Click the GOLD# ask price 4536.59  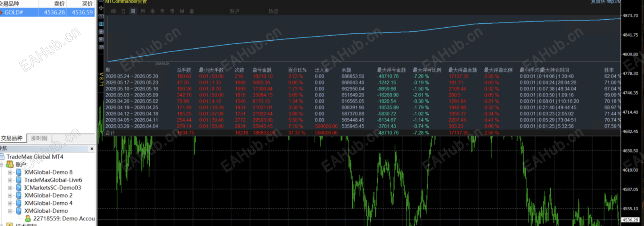coord(82,12)
